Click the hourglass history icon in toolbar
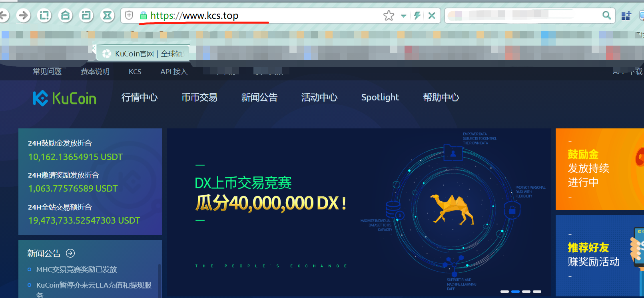Screen dimensions: 644x298 (x=108, y=16)
